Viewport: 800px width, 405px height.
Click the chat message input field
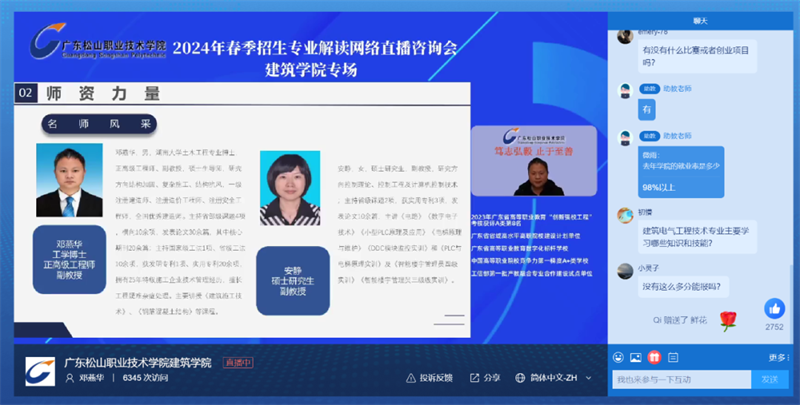click(x=682, y=379)
